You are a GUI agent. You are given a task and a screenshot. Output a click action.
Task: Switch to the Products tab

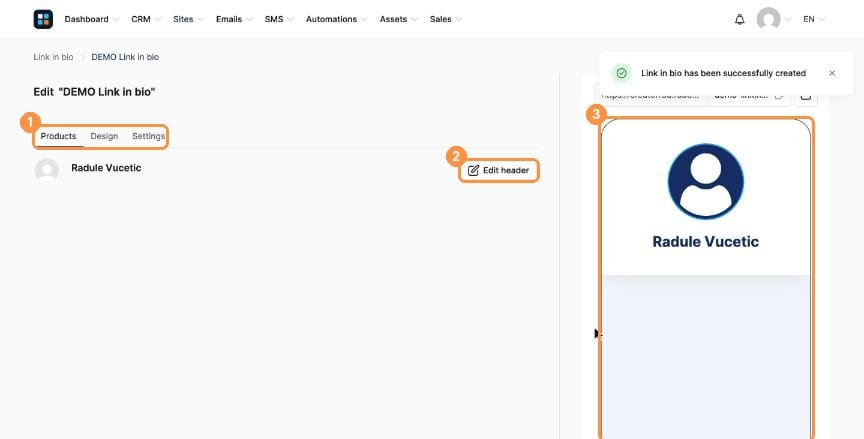coord(58,136)
